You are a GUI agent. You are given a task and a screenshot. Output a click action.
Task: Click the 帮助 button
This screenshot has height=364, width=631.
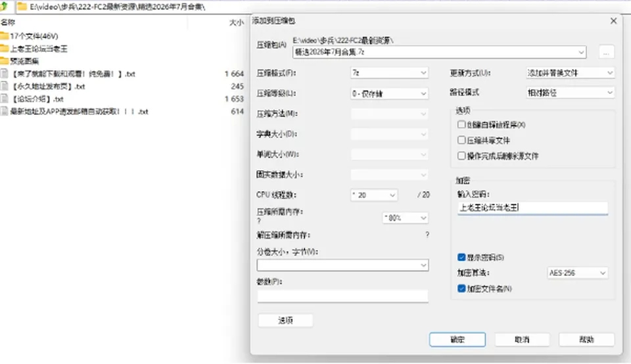point(586,340)
